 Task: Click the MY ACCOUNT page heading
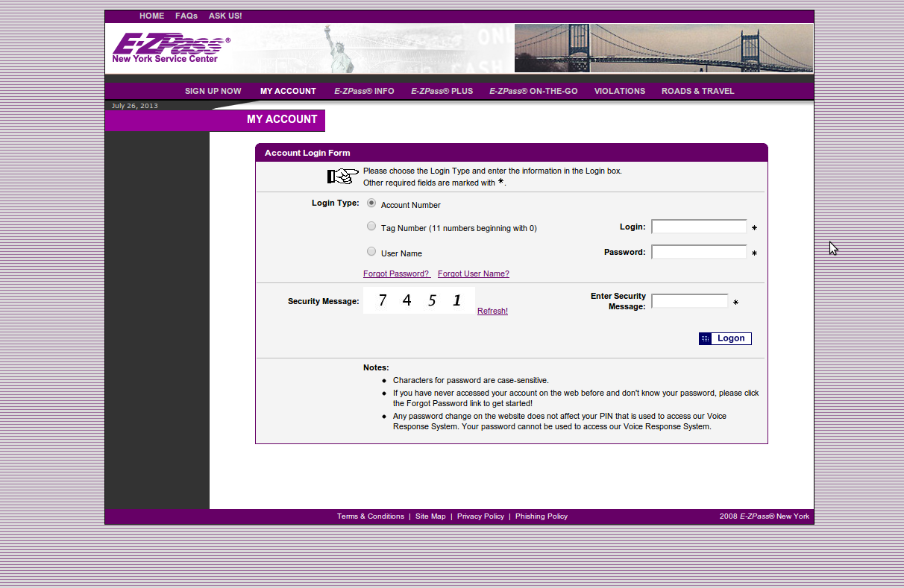tap(282, 119)
